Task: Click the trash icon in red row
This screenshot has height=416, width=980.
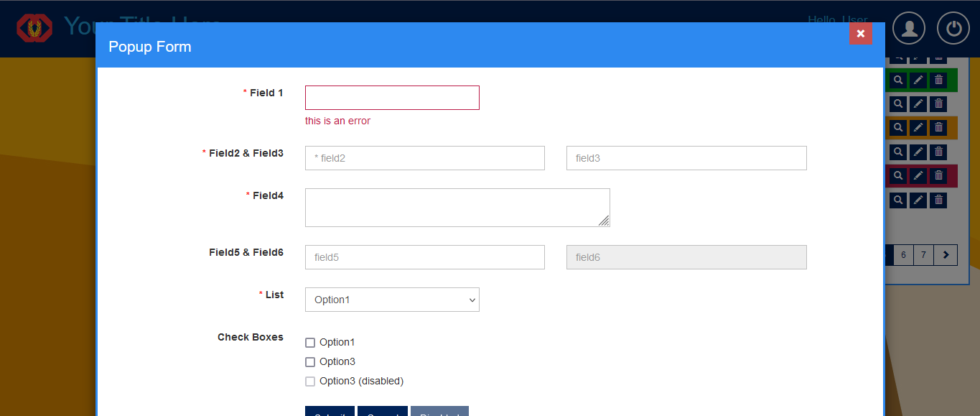Action: click(938, 176)
